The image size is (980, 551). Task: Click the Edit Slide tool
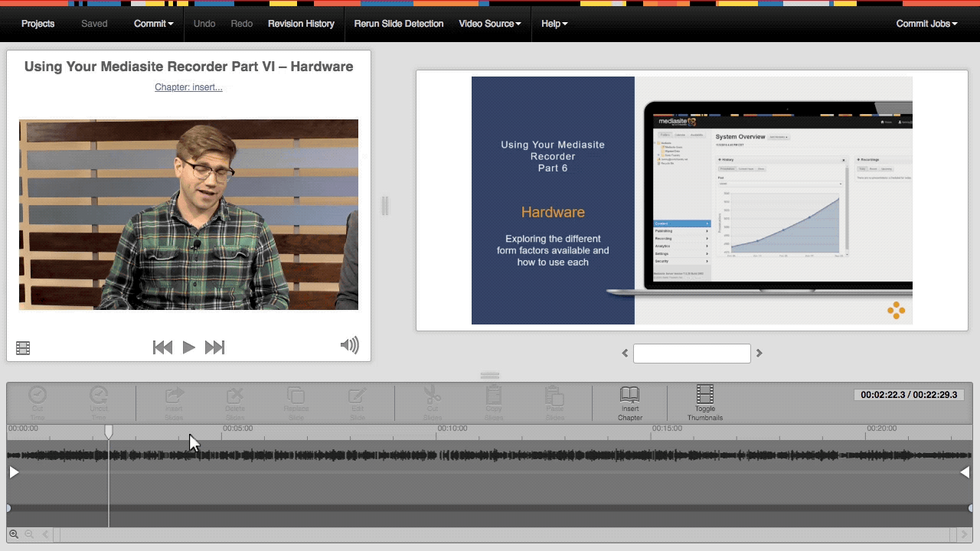point(357,403)
